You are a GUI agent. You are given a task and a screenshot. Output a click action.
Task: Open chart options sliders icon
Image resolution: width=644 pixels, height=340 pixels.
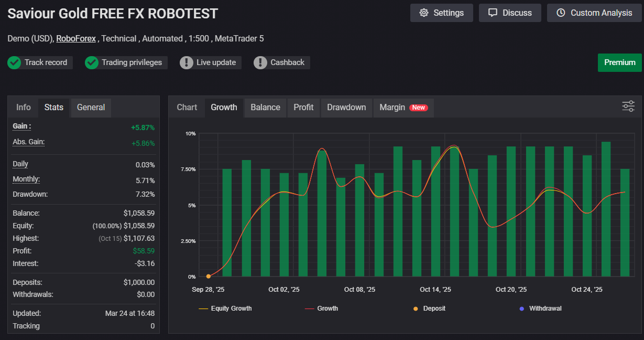pyautogui.click(x=628, y=106)
